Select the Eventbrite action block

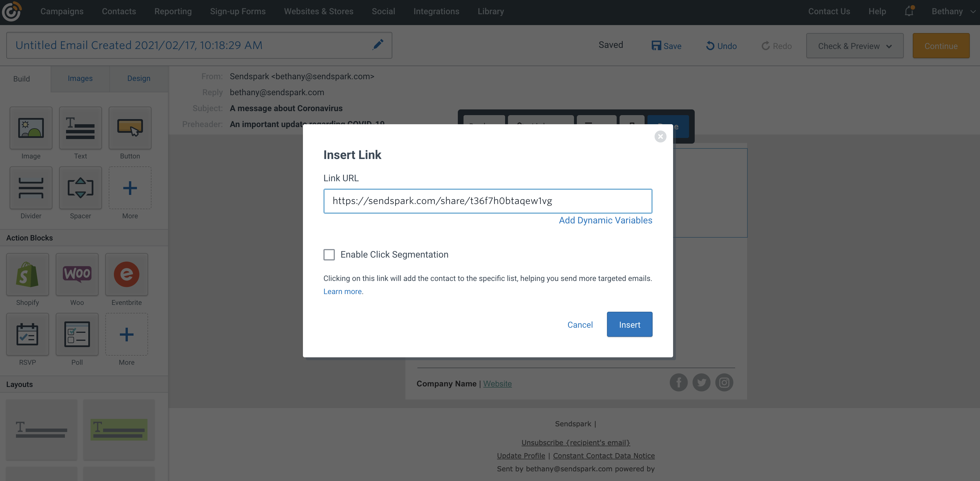tap(126, 274)
